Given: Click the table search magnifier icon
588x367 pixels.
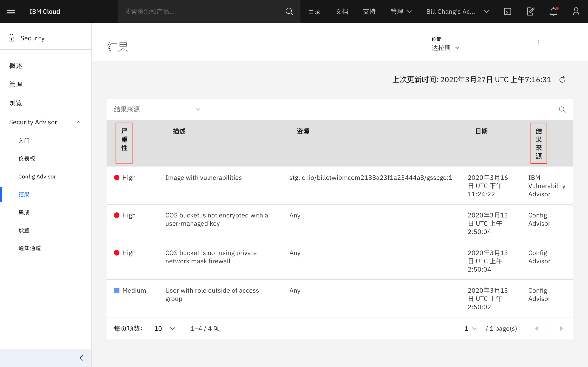Looking at the screenshot, I should [x=562, y=109].
